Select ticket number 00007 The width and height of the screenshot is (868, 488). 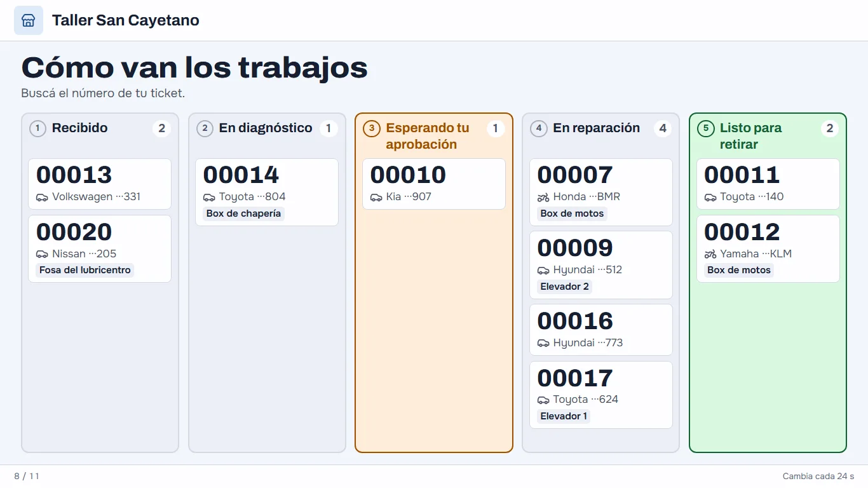575,175
